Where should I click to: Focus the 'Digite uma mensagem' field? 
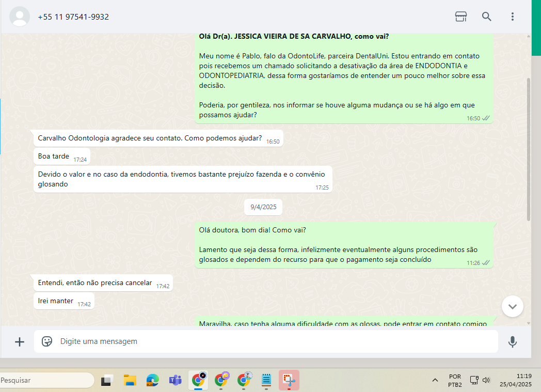point(266,341)
